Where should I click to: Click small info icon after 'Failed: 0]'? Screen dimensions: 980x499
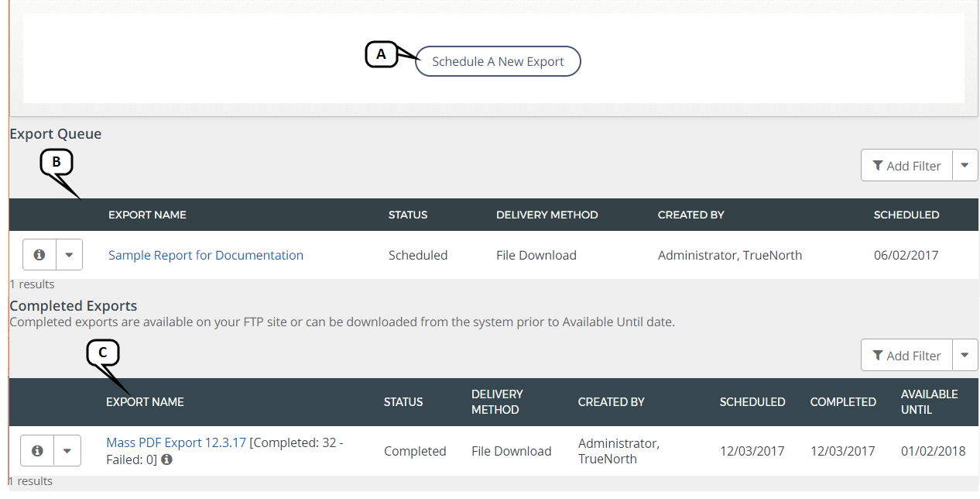point(166,459)
